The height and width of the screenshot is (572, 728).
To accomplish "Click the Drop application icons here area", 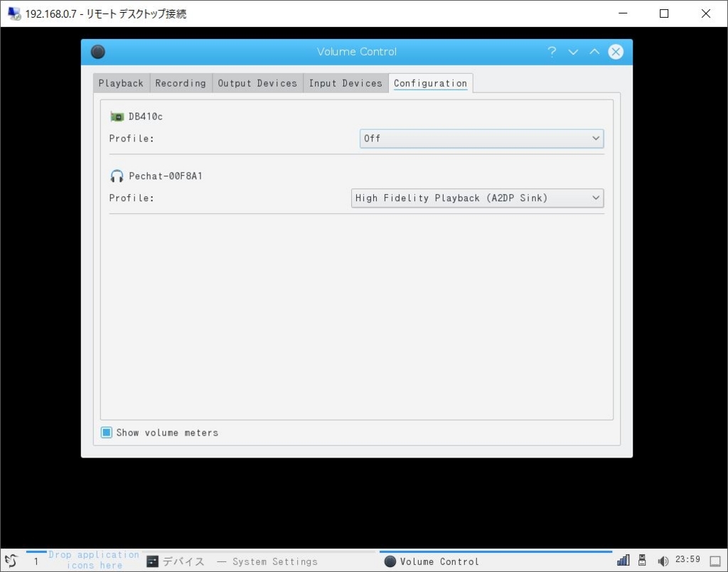I will (x=95, y=560).
